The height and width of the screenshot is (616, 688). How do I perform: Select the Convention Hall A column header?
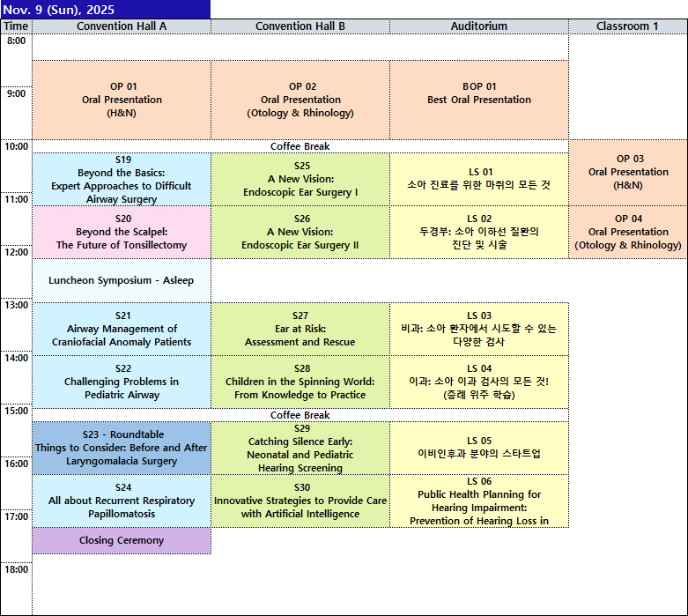point(122,26)
